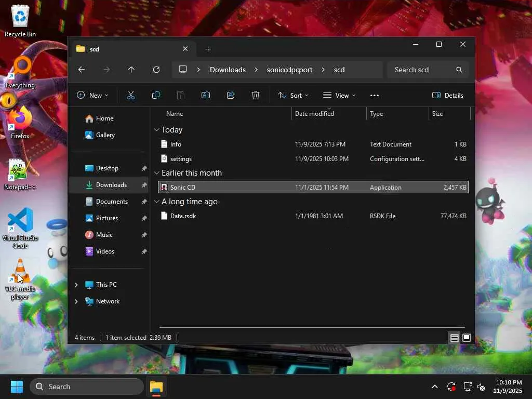532x399 pixels.
Task: Unpin Desktop from Quick access
Action: [144, 168]
